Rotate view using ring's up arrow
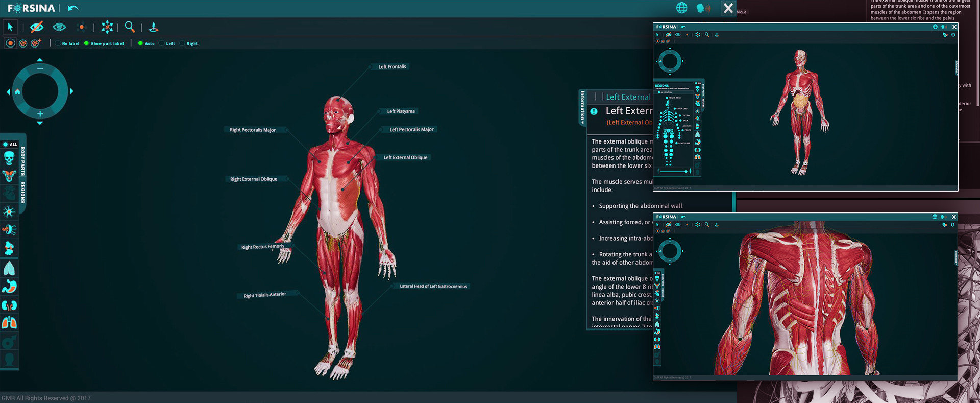The image size is (980, 403). 40,60
